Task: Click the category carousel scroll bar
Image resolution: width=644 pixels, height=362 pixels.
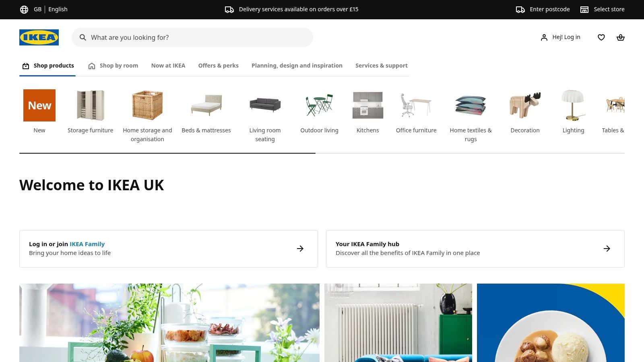Action: click(322, 153)
